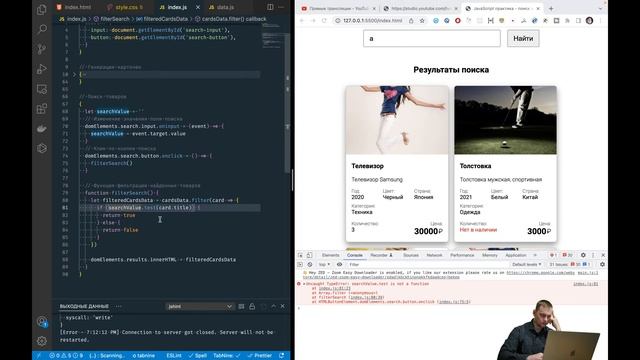Open the Docker view in activity bar

42,129
